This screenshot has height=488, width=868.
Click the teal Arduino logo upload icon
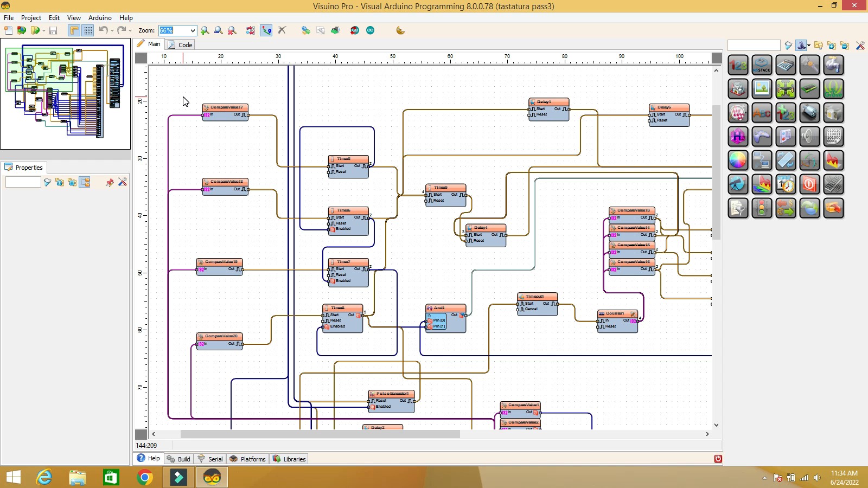[x=370, y=30]
